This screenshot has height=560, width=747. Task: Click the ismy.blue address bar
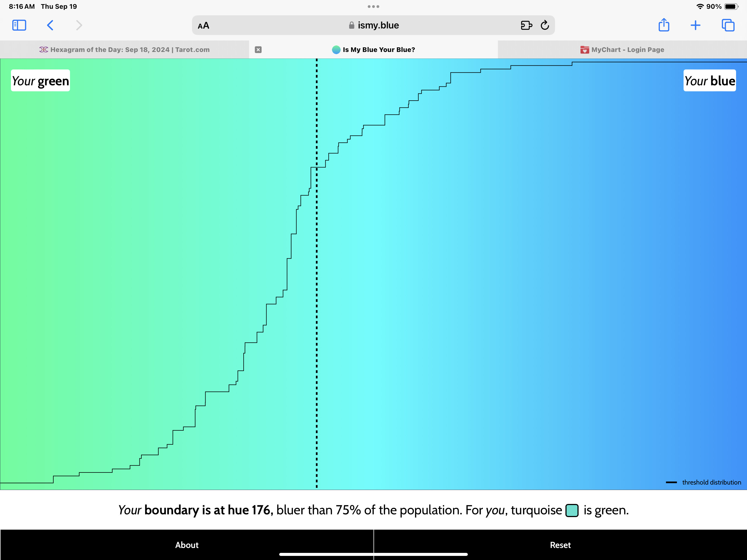coord(373,25)
